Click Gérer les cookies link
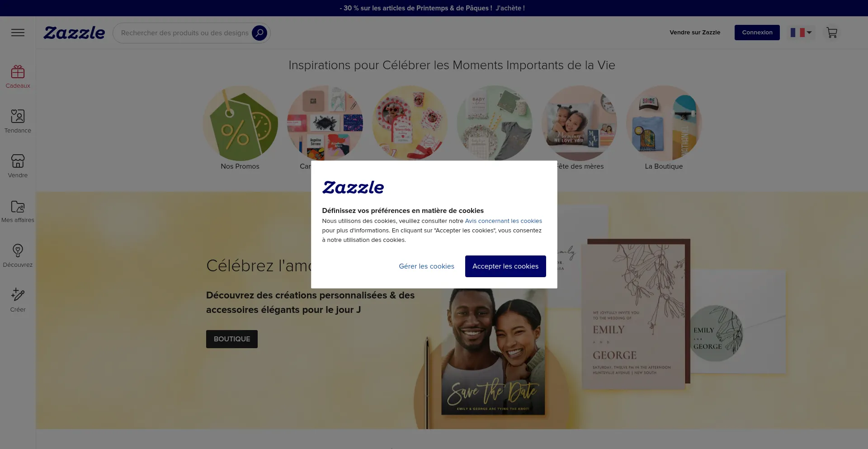Image resolution: width=868 pixels, height=449 pixels. (426, 266)
